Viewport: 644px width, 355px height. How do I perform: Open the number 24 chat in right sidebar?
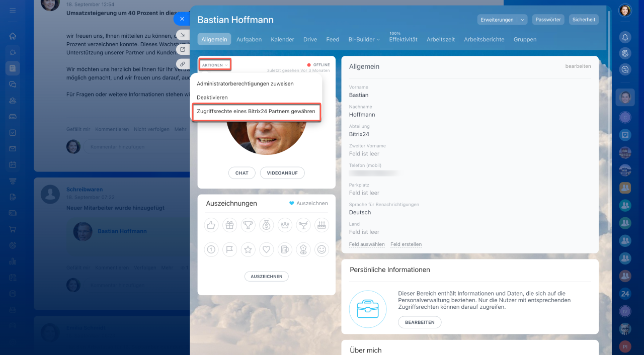[625, 294]
